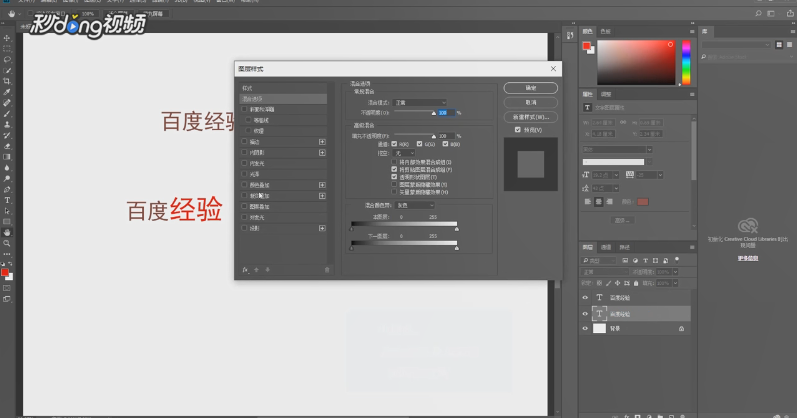Select the Clone Stamp tool
This screenshot has width=797, height=418.
(x=7, y=125)
